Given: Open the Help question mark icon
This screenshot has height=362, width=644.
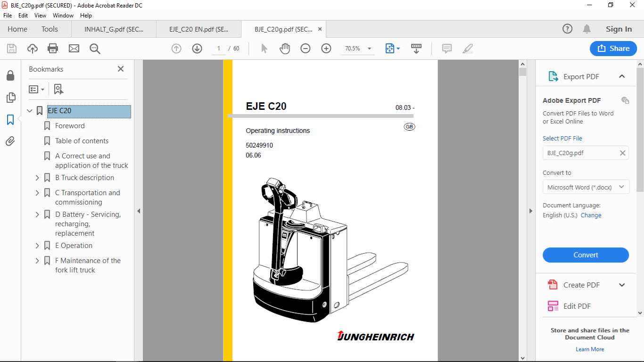Looking at the screenshot, I should coord(568,29).
